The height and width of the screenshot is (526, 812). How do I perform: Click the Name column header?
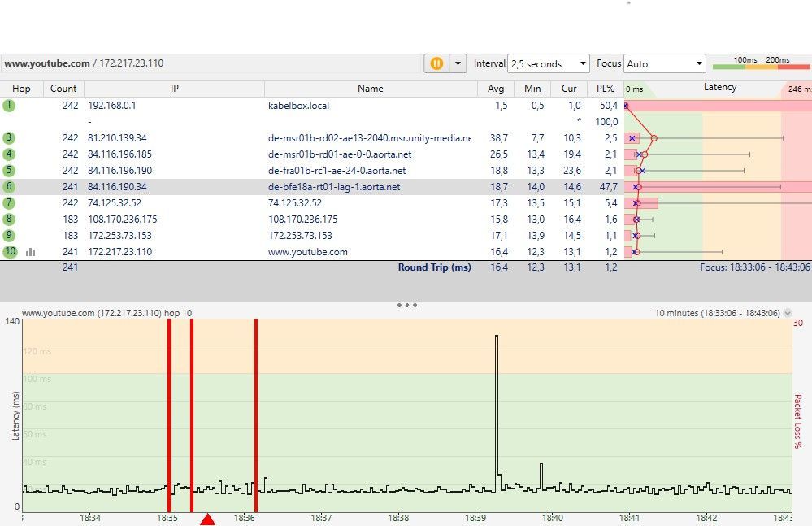pos(371,89)
